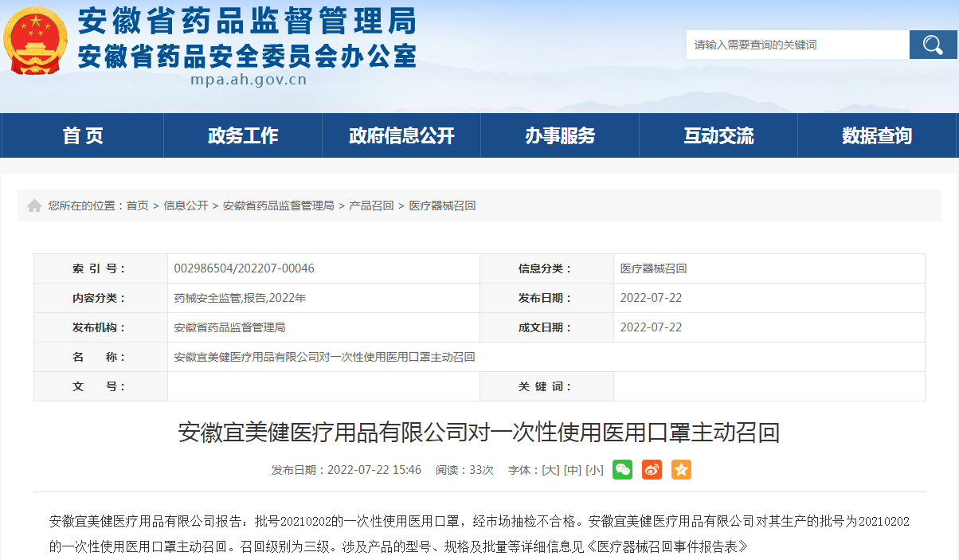The width and height of the screenshot is (959, 560).
Task: Click the 索引号 label cell
Action: (x=100, y=268)
